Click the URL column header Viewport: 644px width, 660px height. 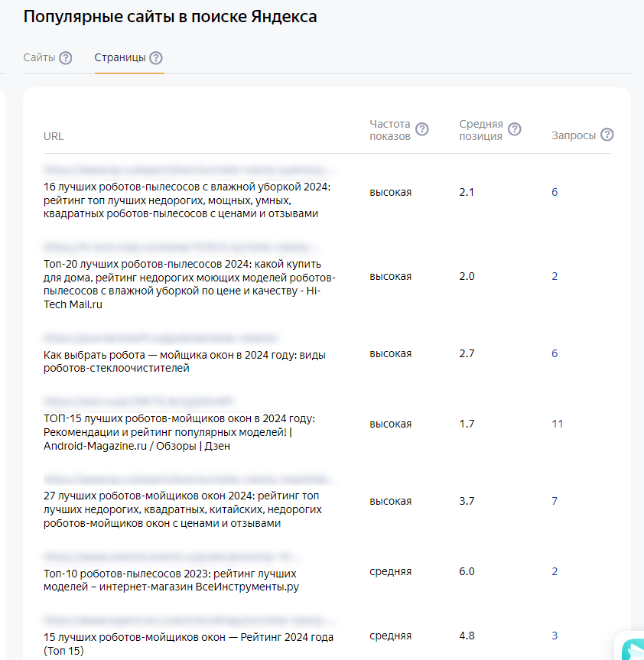[54, 136]
